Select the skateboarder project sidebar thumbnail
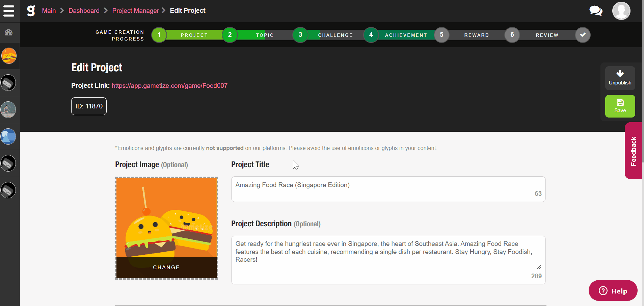 (x=8, y=110)
